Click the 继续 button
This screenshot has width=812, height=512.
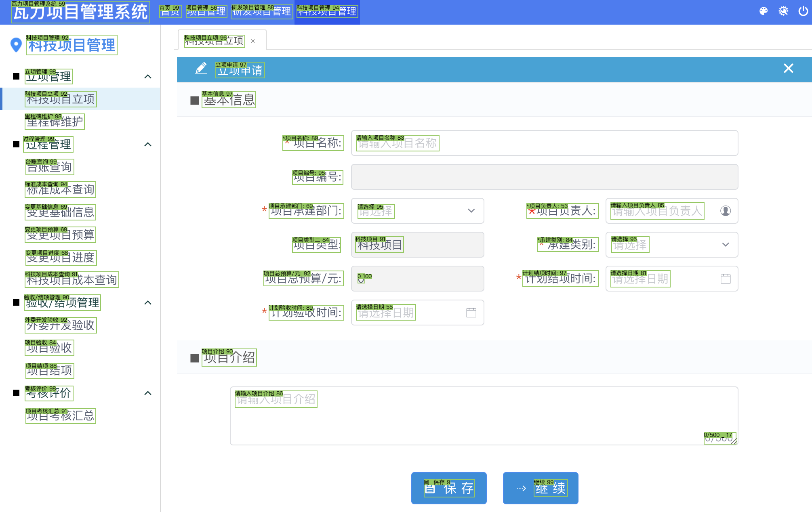(540, 488)
